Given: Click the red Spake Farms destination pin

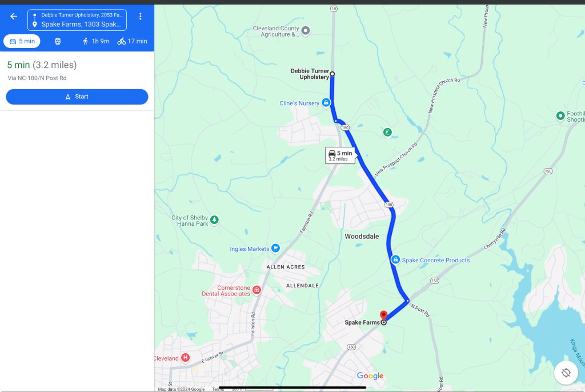Looking at the screenshot, I should (383, 316).
